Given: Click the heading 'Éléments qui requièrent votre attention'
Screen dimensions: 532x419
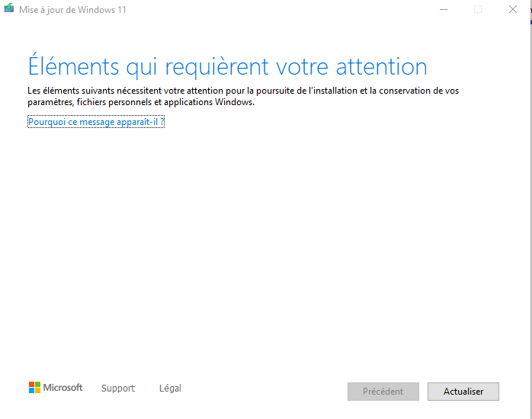Looking at the screenshot, I should tap(227, 66).
